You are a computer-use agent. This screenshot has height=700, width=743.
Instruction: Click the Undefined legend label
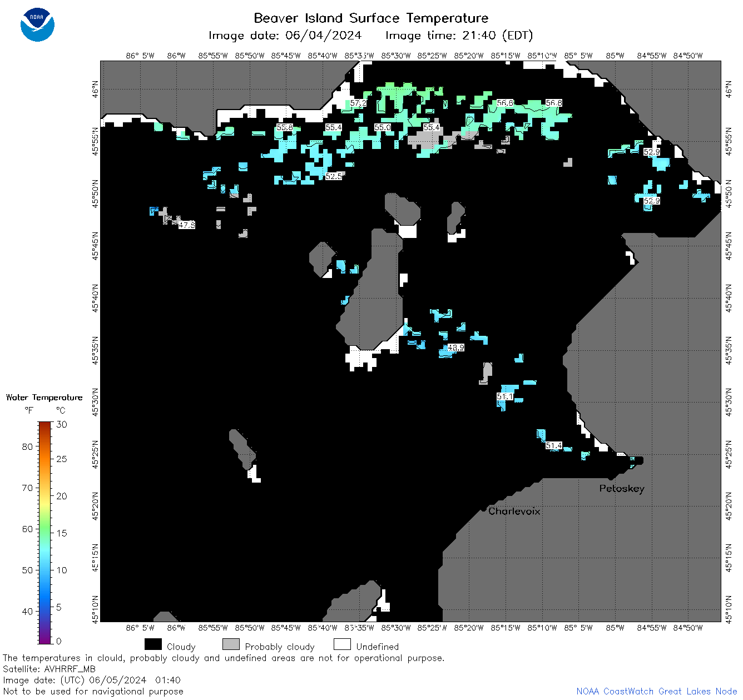(x=378, y=647)
